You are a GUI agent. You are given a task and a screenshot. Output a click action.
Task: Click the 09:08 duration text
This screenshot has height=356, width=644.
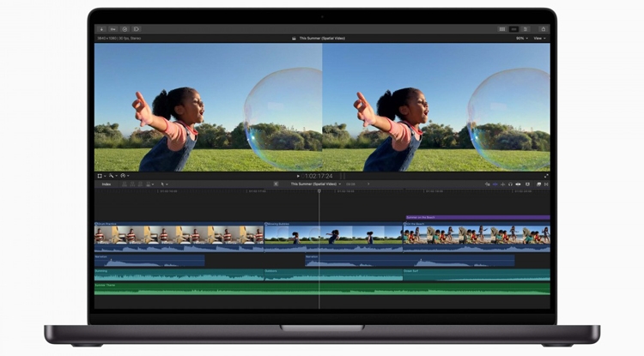click(x=350, y=184)
